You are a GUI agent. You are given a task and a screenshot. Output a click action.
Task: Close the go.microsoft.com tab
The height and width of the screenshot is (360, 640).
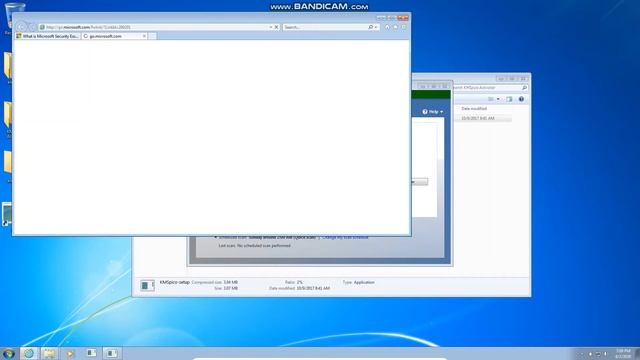[144, 36]
